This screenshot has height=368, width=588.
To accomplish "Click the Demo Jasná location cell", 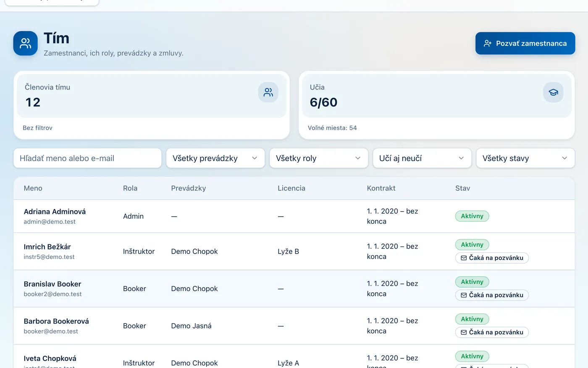I will click(x=191, y=326).
